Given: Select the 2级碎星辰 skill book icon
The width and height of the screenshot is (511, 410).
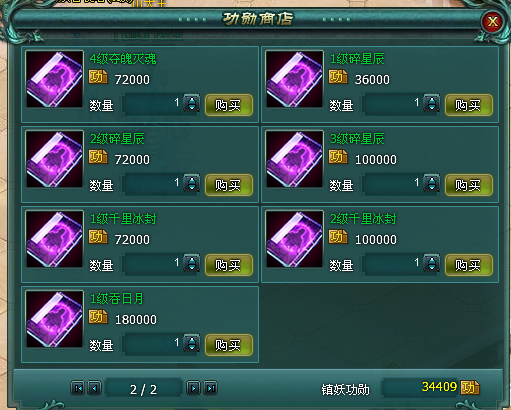Looking at the screenshot, I should 54,159.
